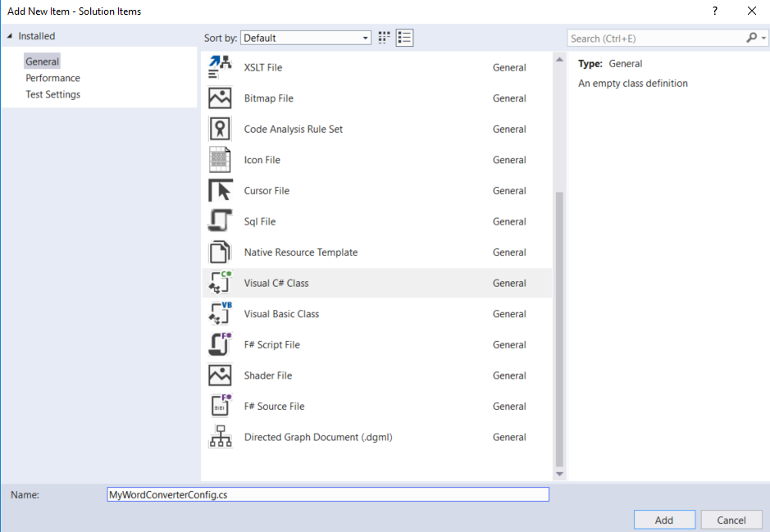Click the 'Native Resource Template' label
The image size is (770, 532).
(x=300, y=252)
